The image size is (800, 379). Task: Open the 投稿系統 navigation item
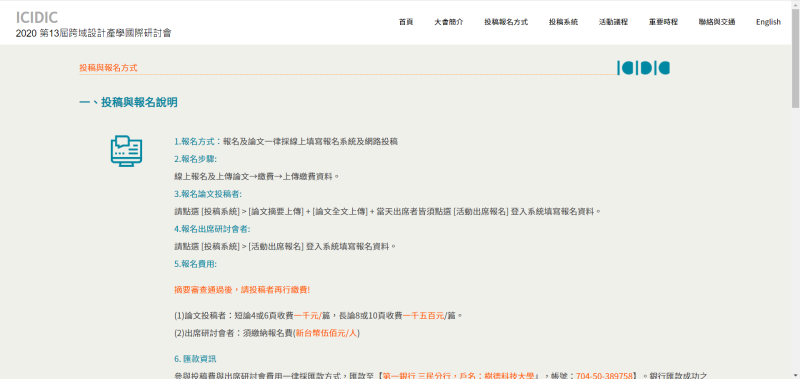(563, 22)
